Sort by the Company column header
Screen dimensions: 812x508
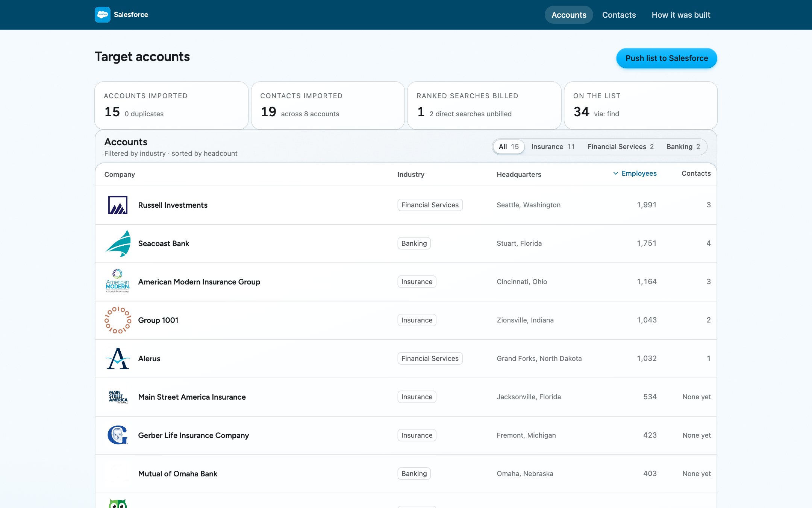coord(120,175)
